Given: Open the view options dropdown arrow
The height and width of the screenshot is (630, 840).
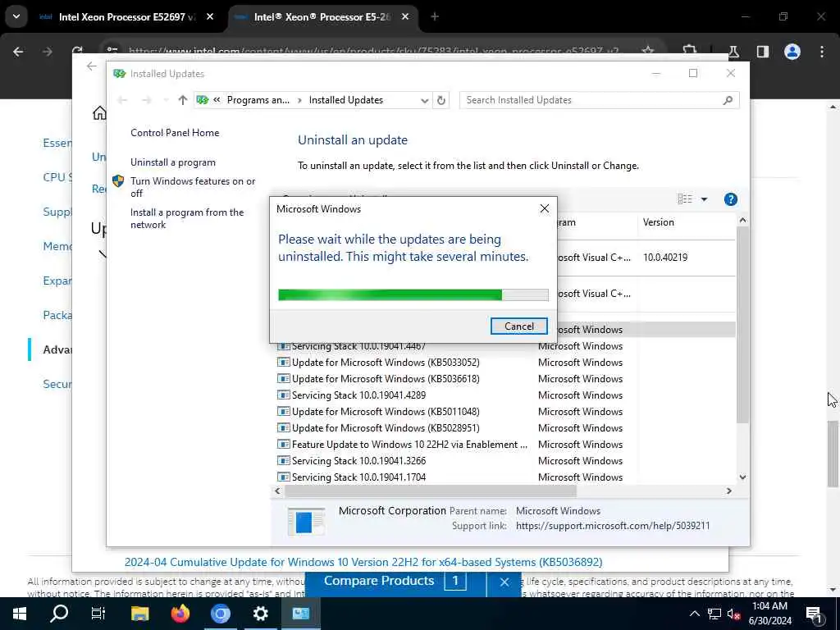Looking at the screenshot, I should (704, 199).
